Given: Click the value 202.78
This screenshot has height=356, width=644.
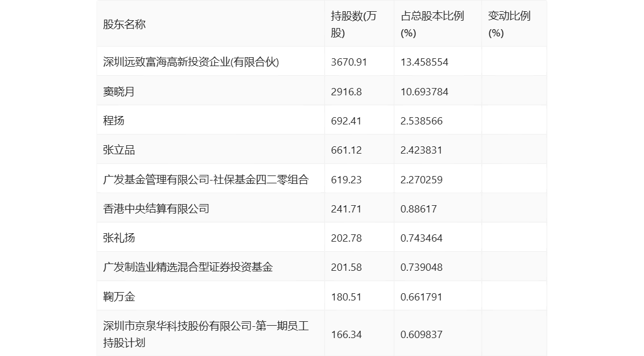Looking at the screenshot, I should pos(346,238).
